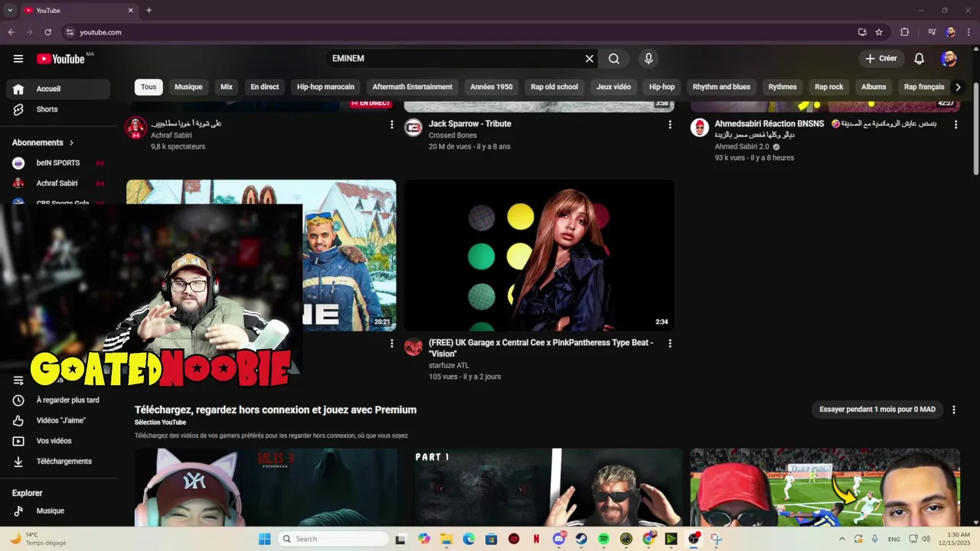Open Musique under Explorer

tap(58, 511)
